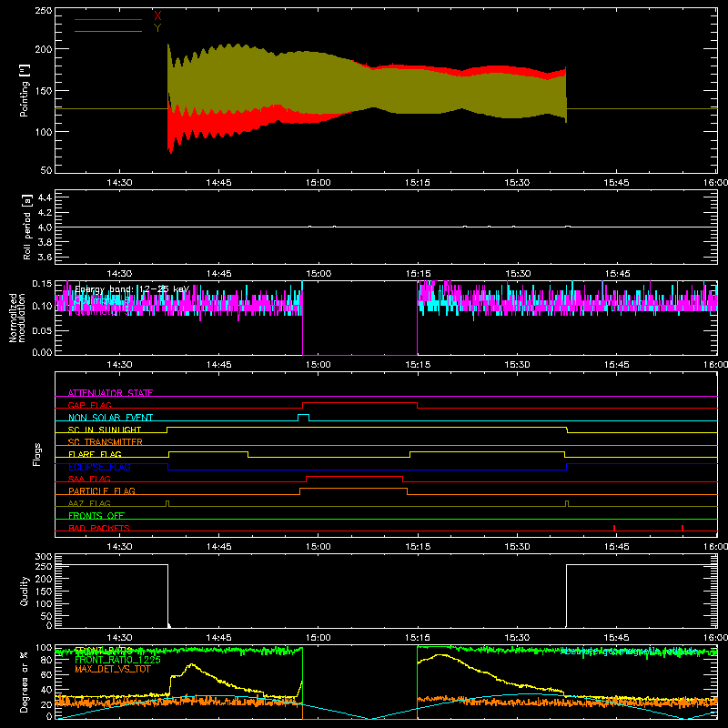The image size is (728, 728).
Task: Click the yellow curve peak after 15:15
Action: click(x=439, y=655)
